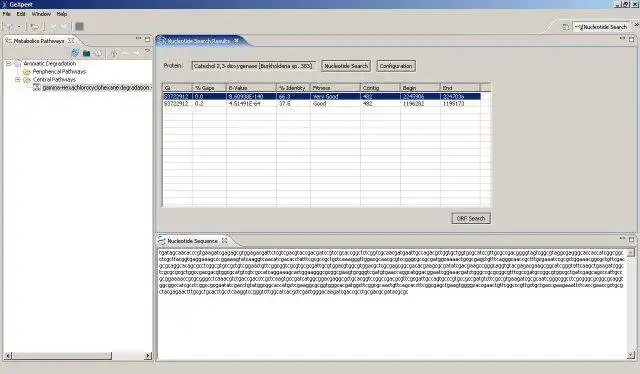The height and width of the screenshot is (374, 640).
Task: Click right arrow of Pathways horizontal scrollbar
Action: (148, 356)
